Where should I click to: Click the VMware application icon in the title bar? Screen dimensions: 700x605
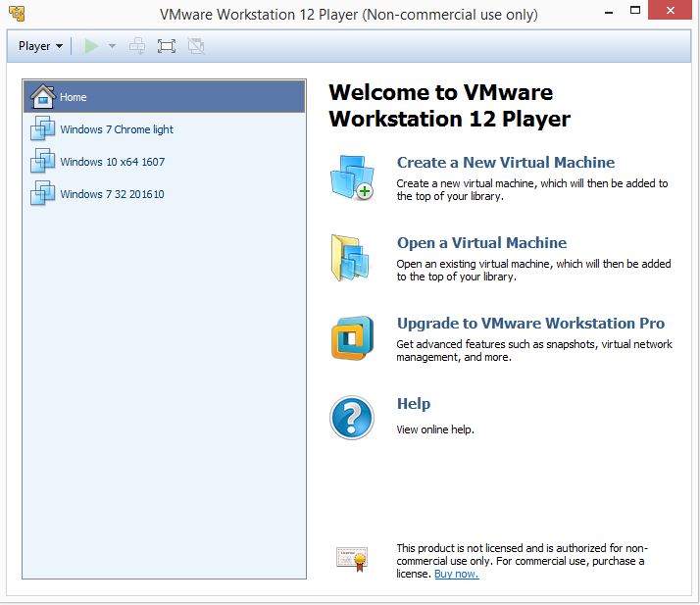point(17,14)
